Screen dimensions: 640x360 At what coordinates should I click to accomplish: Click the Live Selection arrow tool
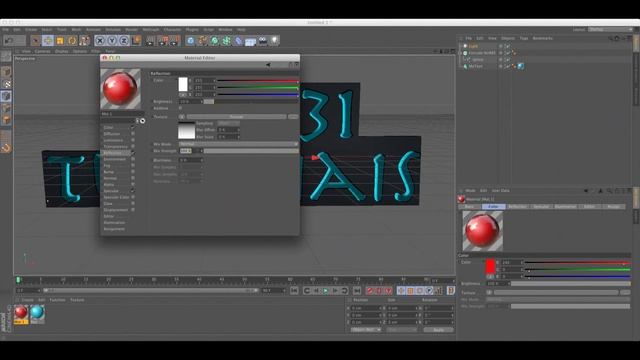point(36,40)
